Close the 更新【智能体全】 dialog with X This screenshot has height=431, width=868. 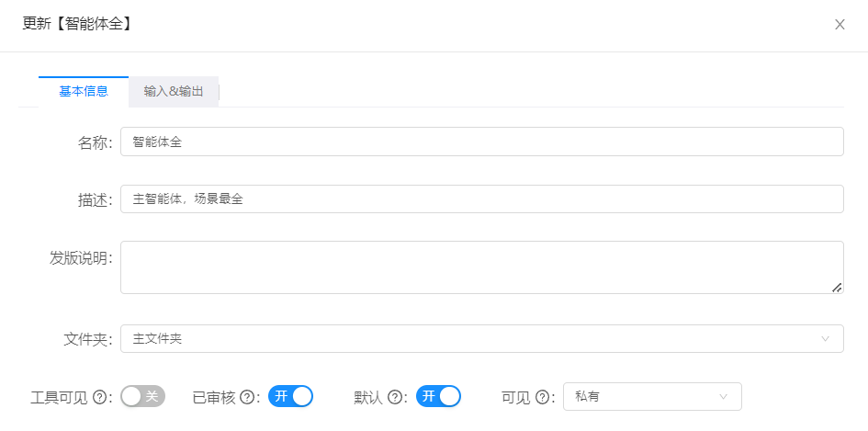click(840, 25)
